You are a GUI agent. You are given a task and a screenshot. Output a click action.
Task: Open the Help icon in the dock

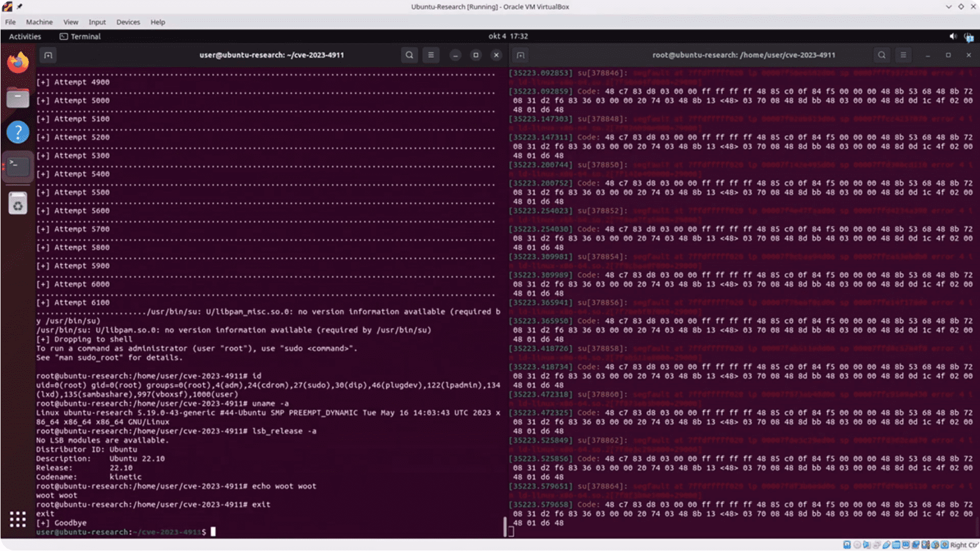tap(18, 132)
